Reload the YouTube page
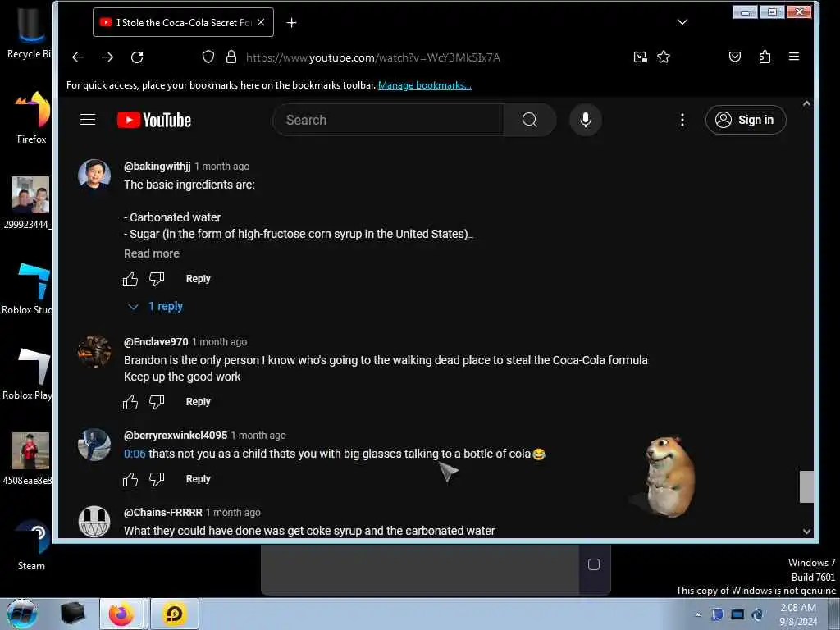The height and width of the screenshot is (630, 840). tap(137, 57)
